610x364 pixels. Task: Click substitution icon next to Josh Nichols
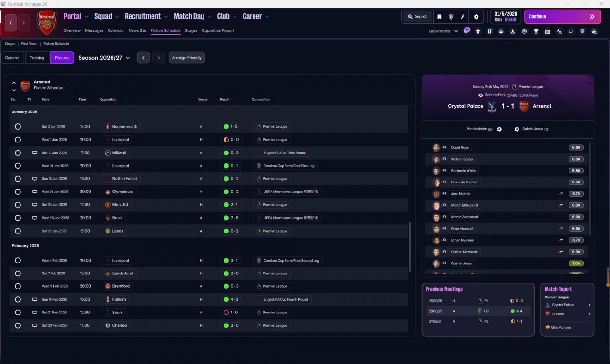(561, 194)
